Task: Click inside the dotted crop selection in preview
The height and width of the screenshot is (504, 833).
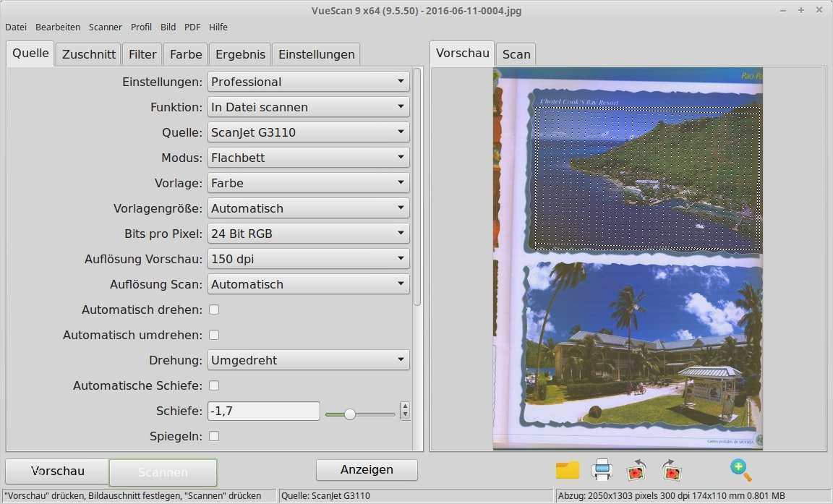Action: 648,178
